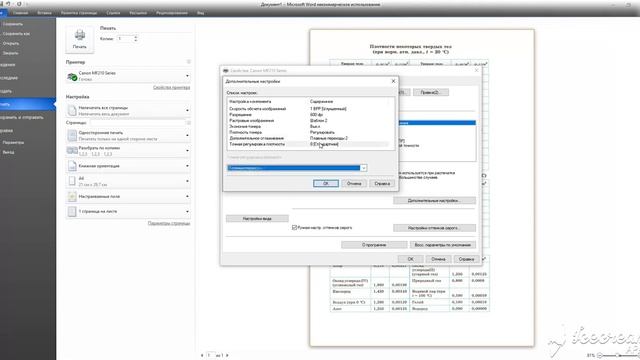
Task: Select Сохранить как in the backstage menu
Action: point(16,34)
